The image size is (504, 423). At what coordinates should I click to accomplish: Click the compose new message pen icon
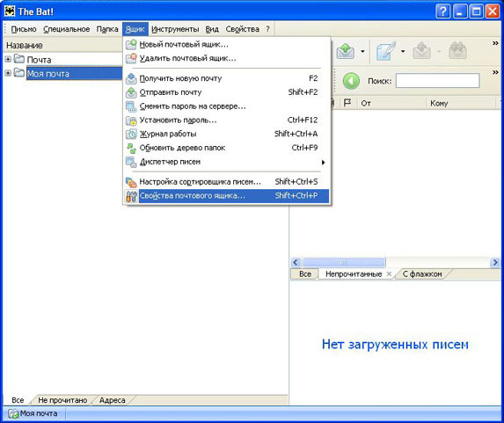click(x=386, y=51)
